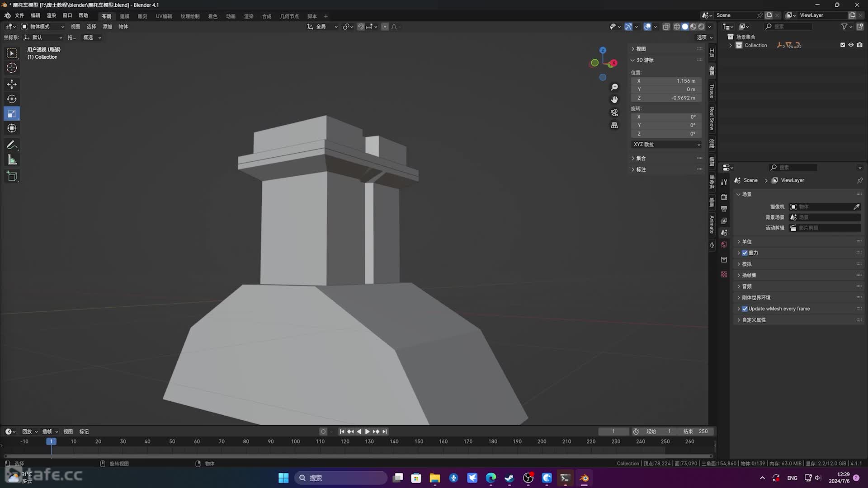Choose the Annotate pencil tool
The image size is (868, 488).
coord(12,145)
